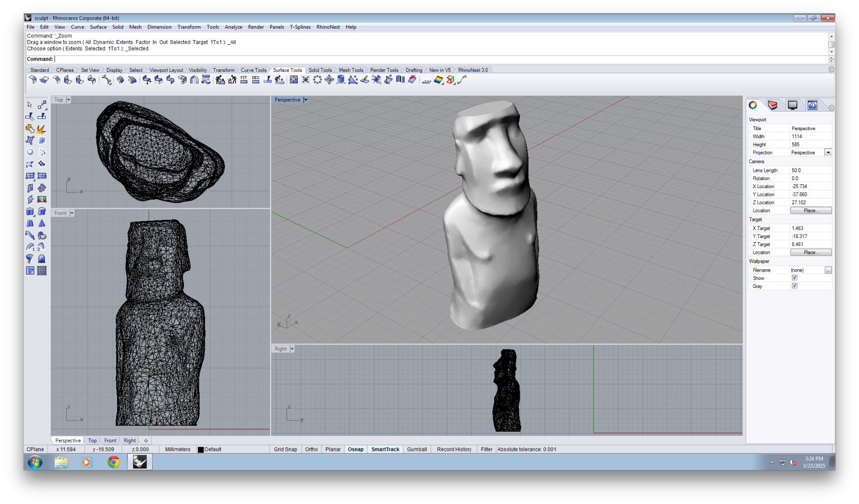
Task: Select the sphere (blue torus-like) tool in the sidebar
Action: 30,152
